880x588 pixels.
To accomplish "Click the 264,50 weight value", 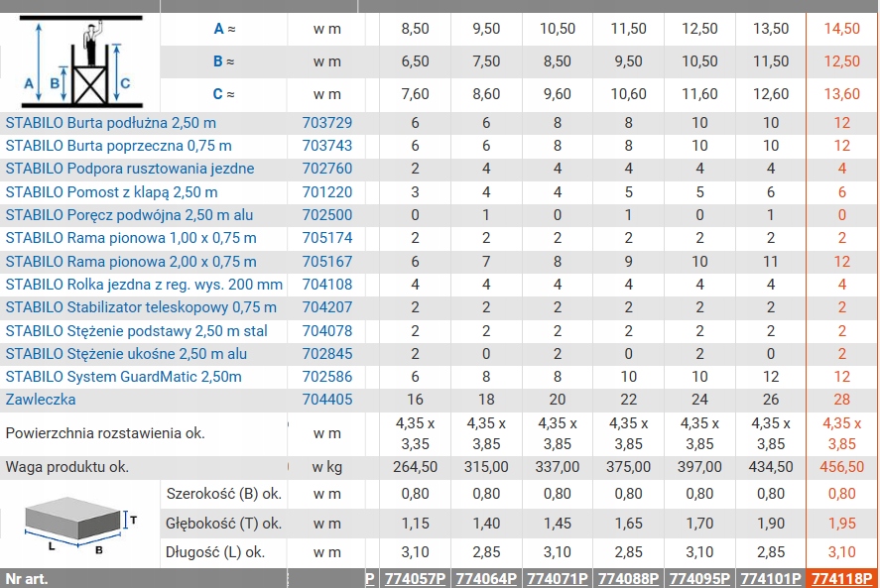I will point(416,467).
